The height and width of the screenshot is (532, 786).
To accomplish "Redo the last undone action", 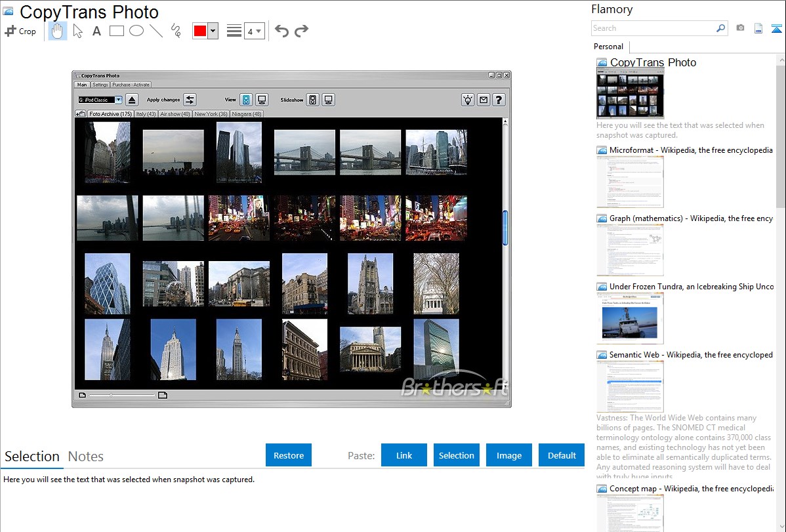I will coord(301,31).
